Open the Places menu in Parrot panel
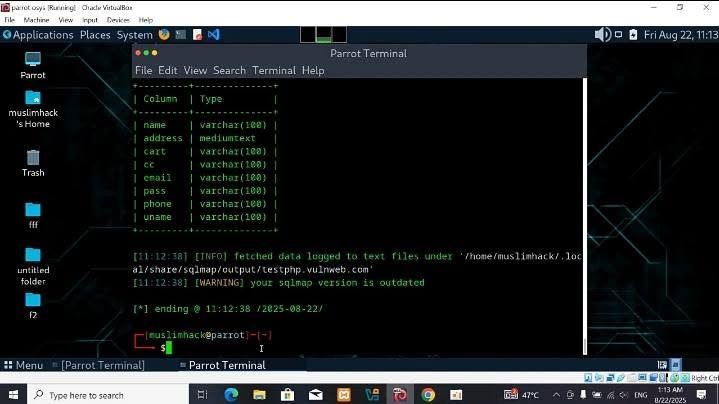 pos(95,35)
